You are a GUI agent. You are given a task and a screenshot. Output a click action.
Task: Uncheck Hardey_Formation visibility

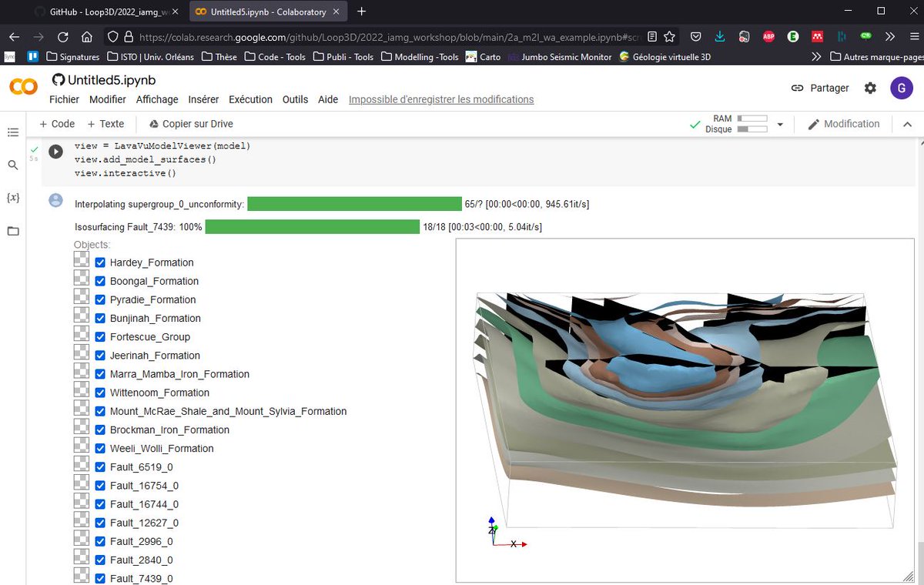100,262
